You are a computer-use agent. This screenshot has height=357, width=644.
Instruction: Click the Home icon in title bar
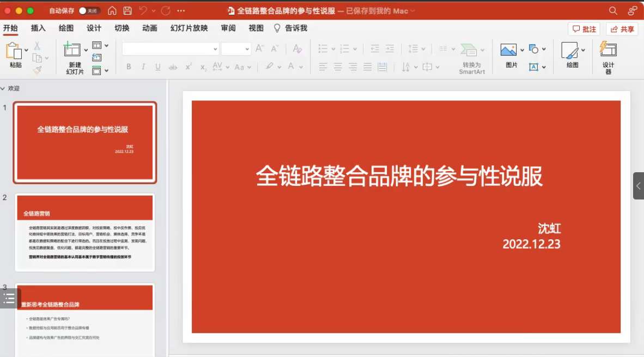coord(112,11)
